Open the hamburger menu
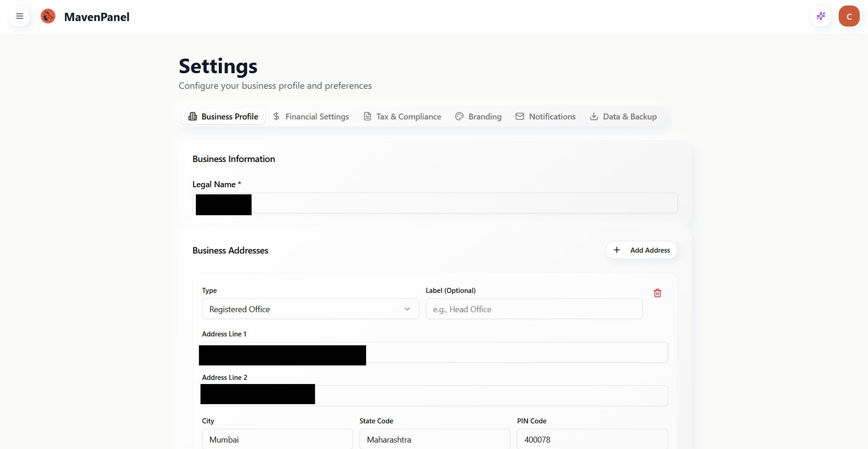 [x=20, y=16]
